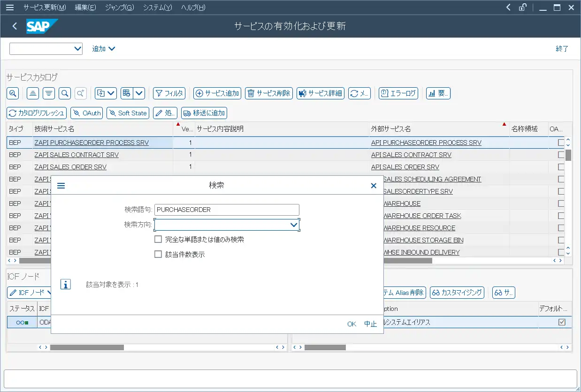Click the Find (magnifier) icon in catalog toolbar
Screen dimensions: 581x392
point(65,93)
